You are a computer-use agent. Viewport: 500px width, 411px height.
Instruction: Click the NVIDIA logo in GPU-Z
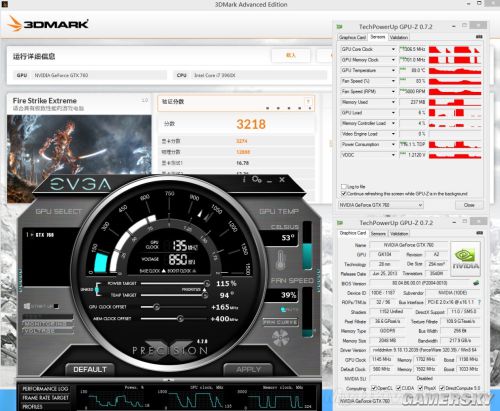(466, 259)
